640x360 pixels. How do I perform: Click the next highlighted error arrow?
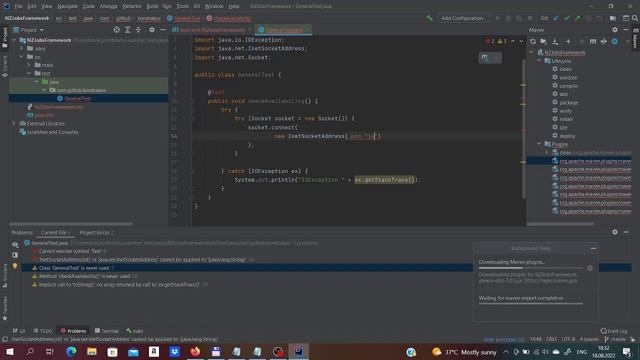(x=521, y=41)
